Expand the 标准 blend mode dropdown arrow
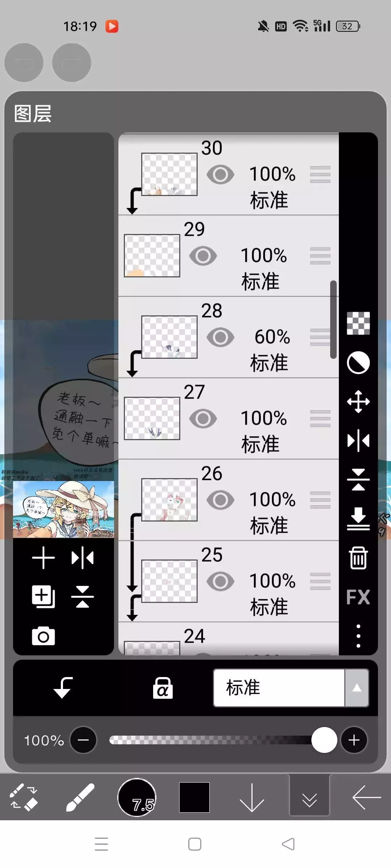Screen dimensions: 391x868 click(357, 688)
